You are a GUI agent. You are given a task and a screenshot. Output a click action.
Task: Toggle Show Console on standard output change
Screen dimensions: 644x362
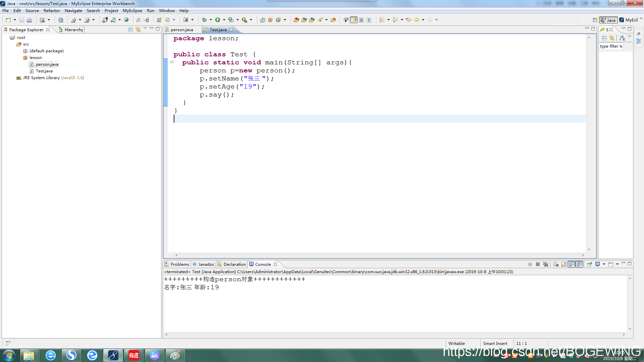pyautogui.click(x=572, y=264)
